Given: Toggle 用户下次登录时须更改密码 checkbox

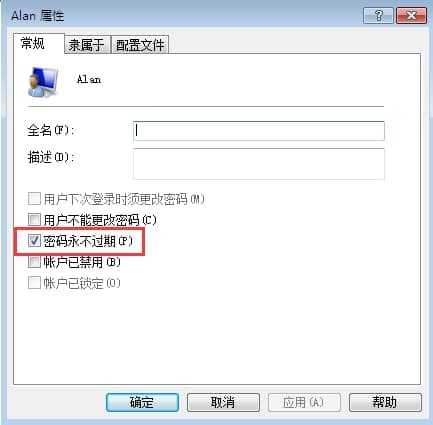Looking at the screenshot, I should (x=34, y=199).
